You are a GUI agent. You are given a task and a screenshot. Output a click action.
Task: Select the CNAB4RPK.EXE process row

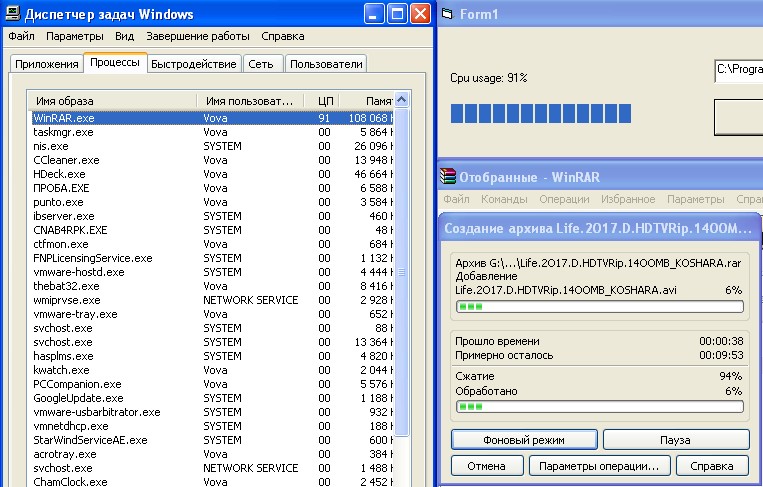(x=212, y=230)
